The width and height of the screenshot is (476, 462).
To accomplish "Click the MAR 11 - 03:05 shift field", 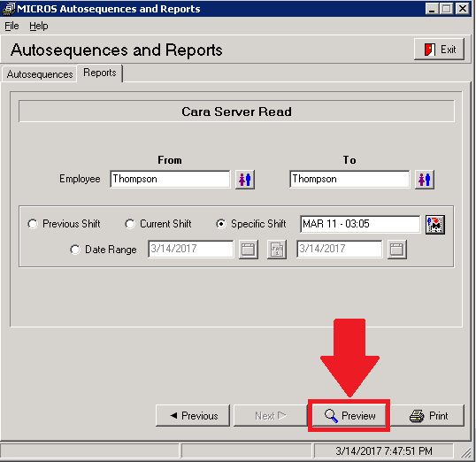I will [360, 224].
